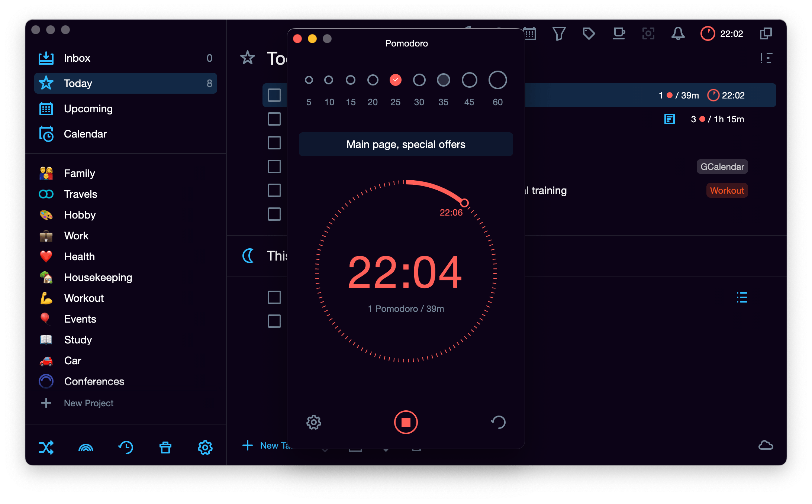Screen dimensions: 812x504
Task: Select the 45 minute Pomodoro duration
Action: point(470,80)
